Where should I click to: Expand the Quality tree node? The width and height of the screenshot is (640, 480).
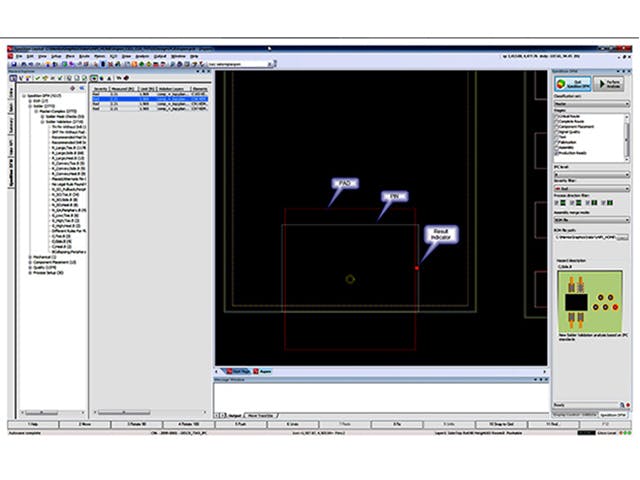(x=30, y=267)
